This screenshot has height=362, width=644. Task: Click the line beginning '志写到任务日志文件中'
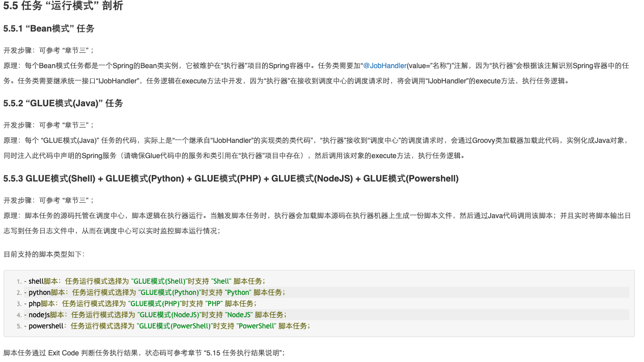[112, 231]
